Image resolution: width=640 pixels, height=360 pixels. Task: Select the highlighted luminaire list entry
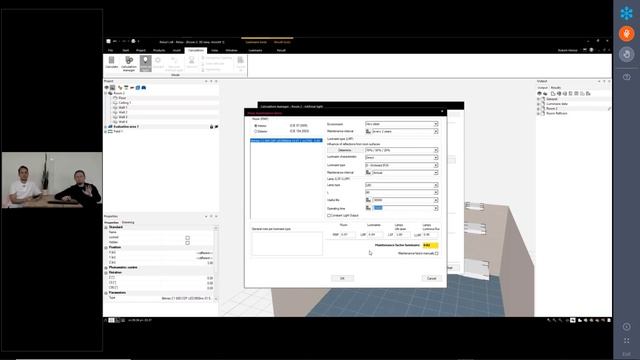tap(286, 140)
